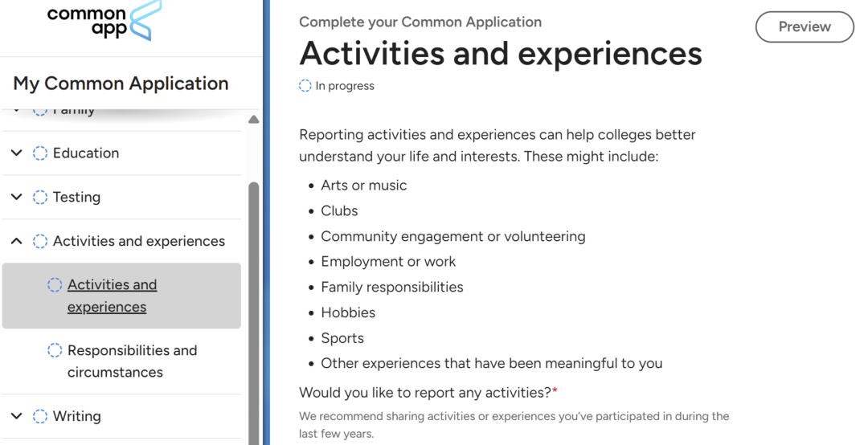868x445 pixels.
Task: Open the Testing section in sidebar
Action: (76, 197)
